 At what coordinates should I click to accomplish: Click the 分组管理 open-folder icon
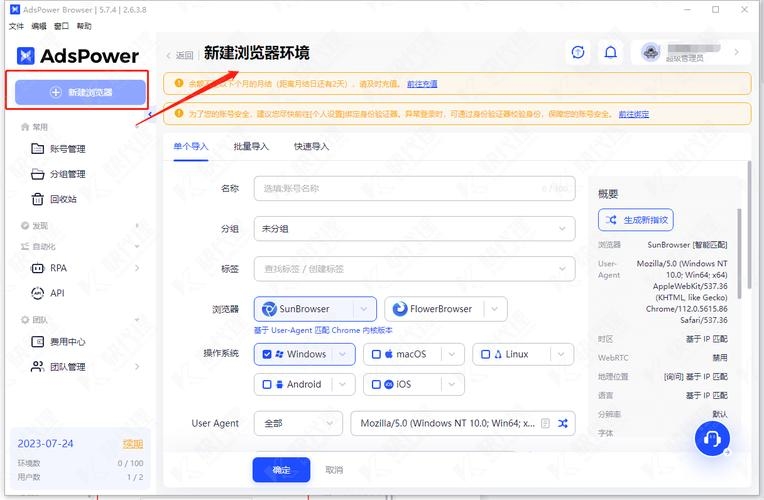point(38,174)
